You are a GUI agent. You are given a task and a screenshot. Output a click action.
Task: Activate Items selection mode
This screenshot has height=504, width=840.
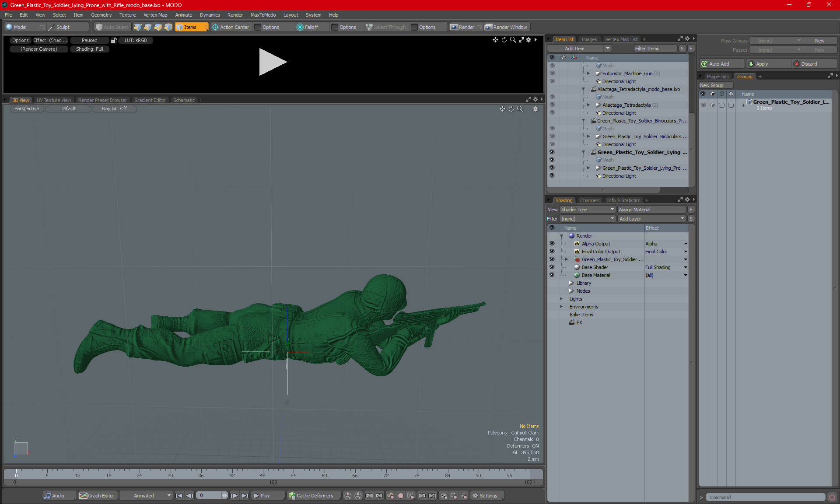click(191, 27)
